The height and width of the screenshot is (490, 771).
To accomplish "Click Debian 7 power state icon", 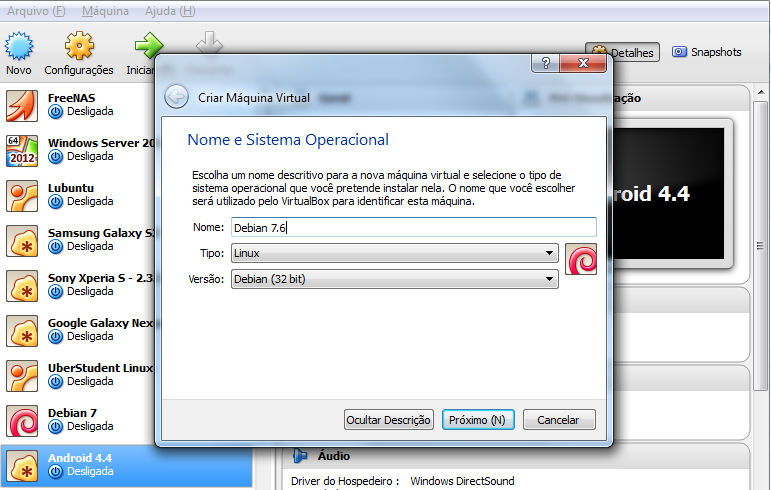I will pos(56,427).
